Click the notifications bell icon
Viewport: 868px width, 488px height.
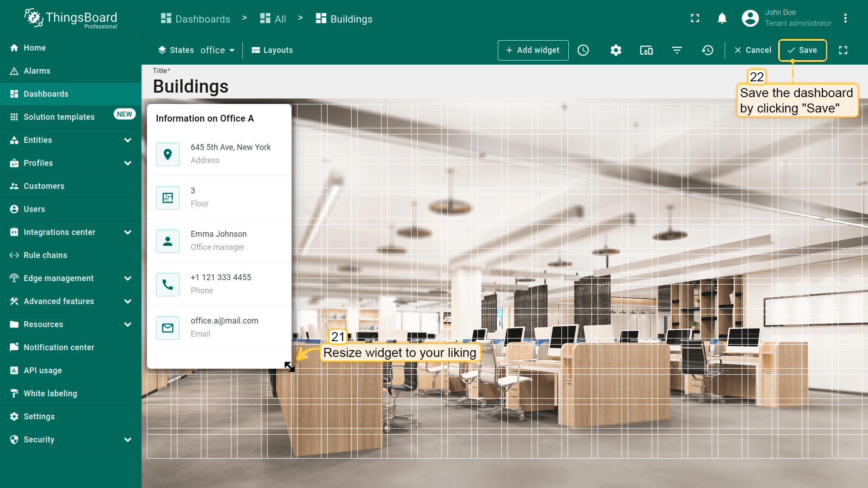pyautogui.click(x=722, y=18)
